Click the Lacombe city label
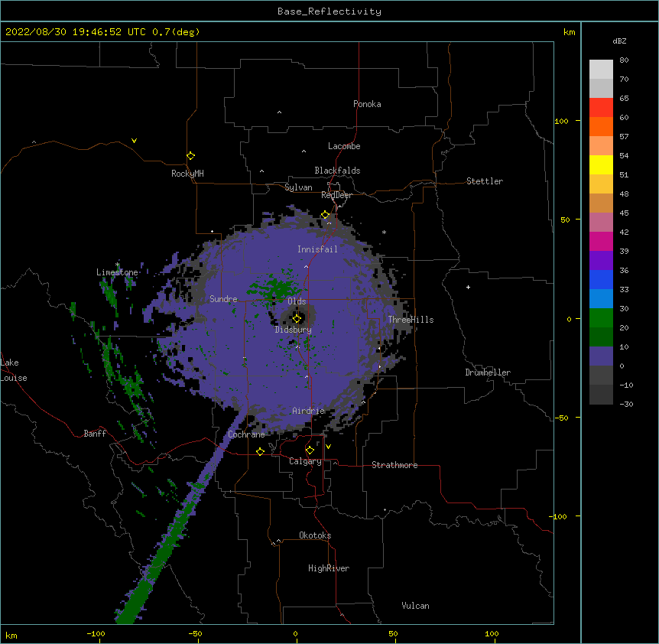The height and width of the screenshot is (644, 659). pos(344,146)
